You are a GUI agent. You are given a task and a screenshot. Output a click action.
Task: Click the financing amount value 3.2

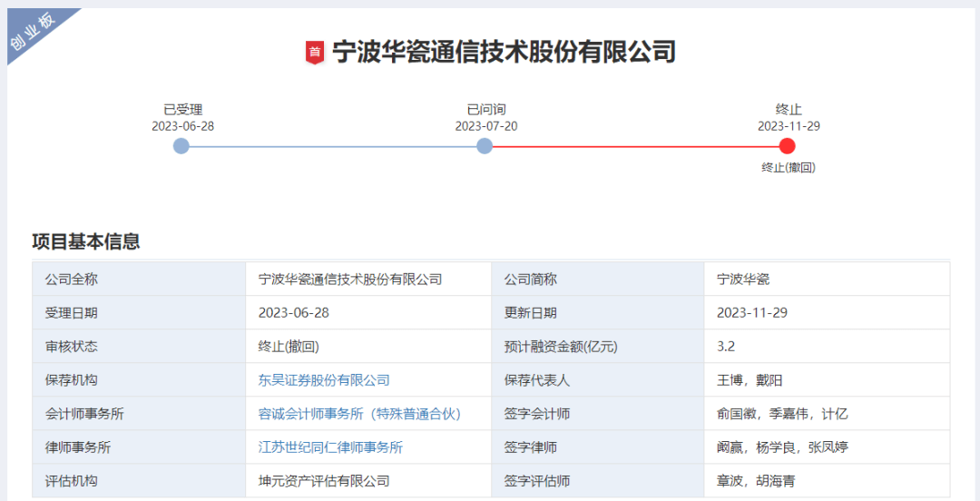[726, 347]
